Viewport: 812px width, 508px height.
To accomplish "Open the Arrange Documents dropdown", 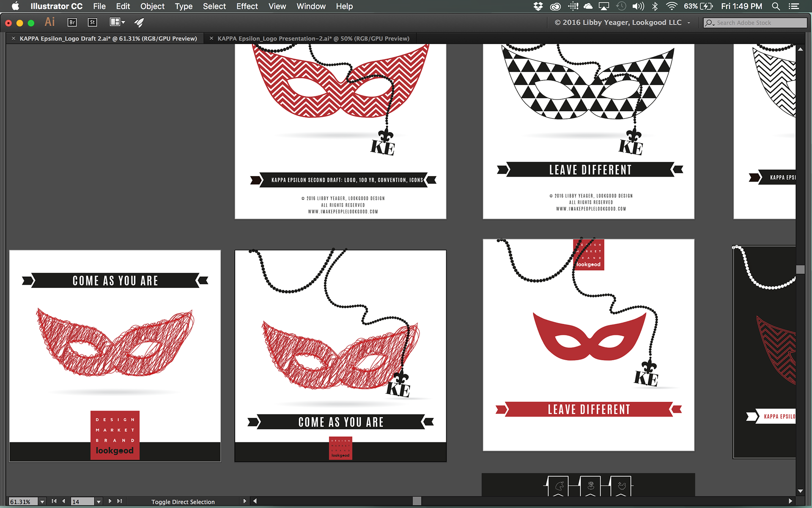I will pos(117,22).
